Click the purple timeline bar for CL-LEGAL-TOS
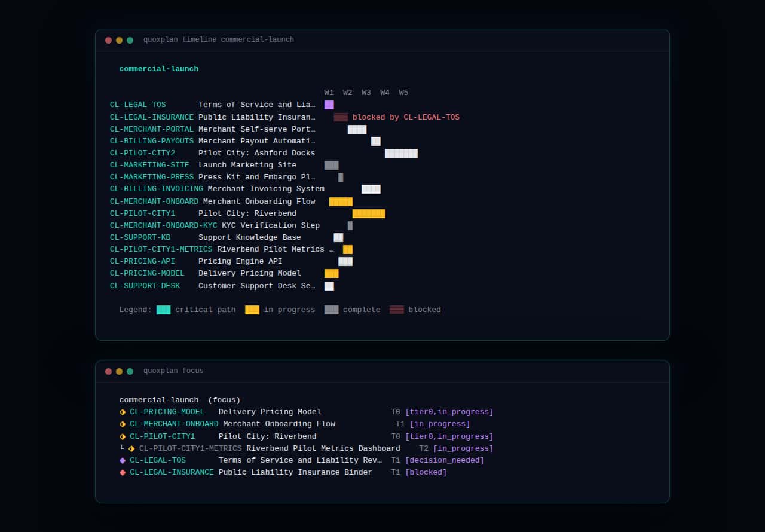Image resolution: width=765 pixels, height=532 pixels. tap(329, 105)
